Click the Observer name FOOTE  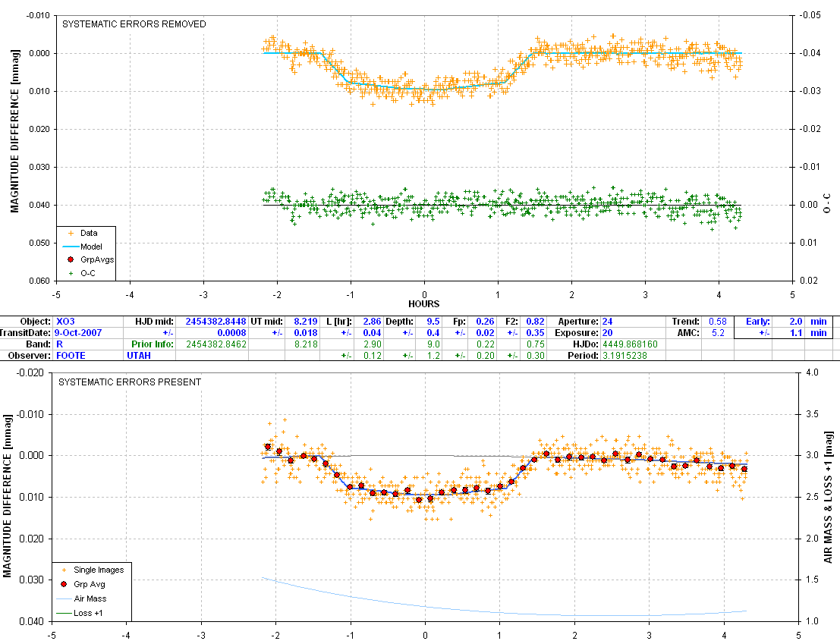pos(71,355)
